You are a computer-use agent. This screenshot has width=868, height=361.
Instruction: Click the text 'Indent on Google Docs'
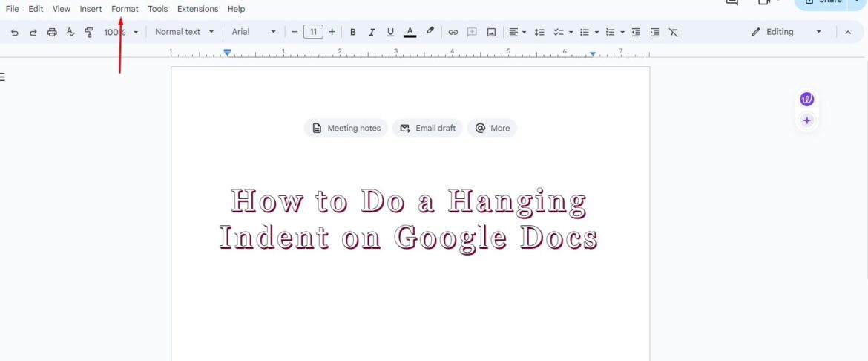coord(409,238)
